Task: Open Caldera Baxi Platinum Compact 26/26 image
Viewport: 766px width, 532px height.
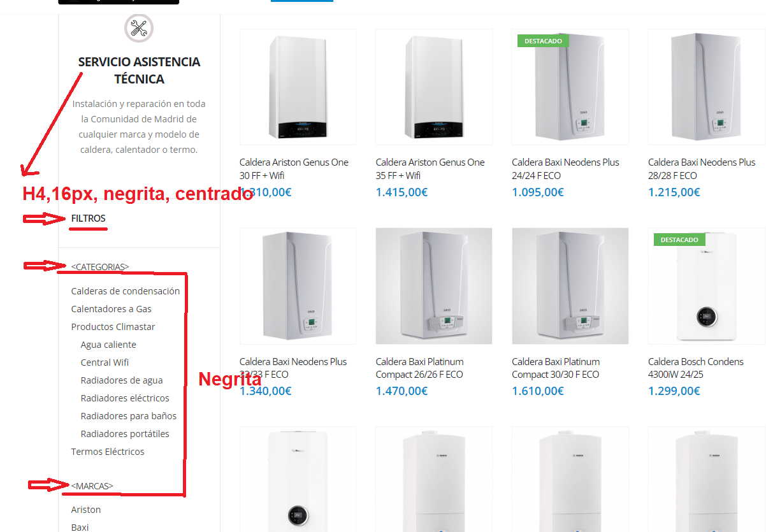Action: click(434, 286)
